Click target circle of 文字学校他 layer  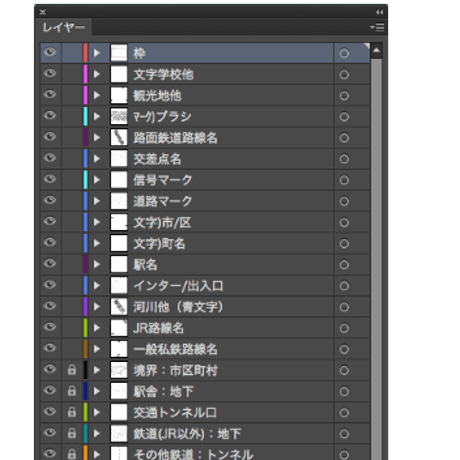pyautogui.click(x=344, y=74)
